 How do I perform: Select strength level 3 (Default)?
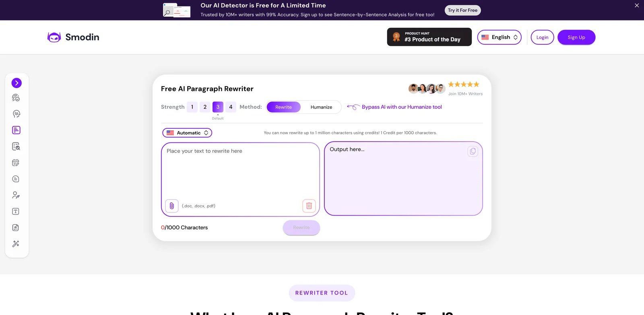pyautogui.click(x=218, y=107)
